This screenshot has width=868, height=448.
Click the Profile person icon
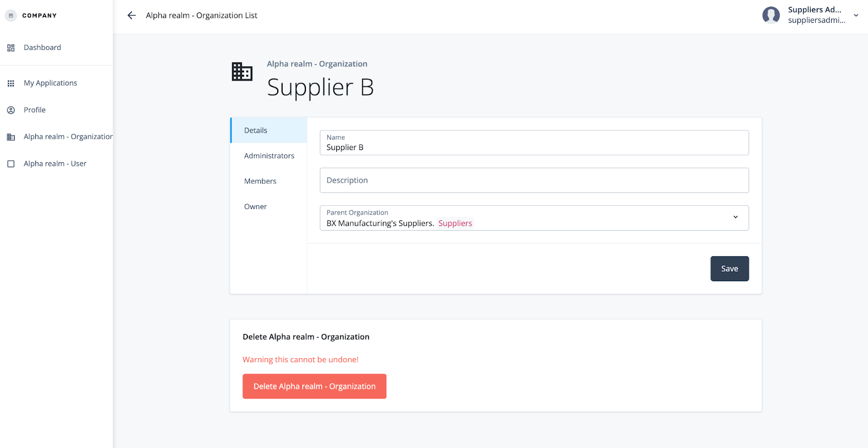[11, 110]
